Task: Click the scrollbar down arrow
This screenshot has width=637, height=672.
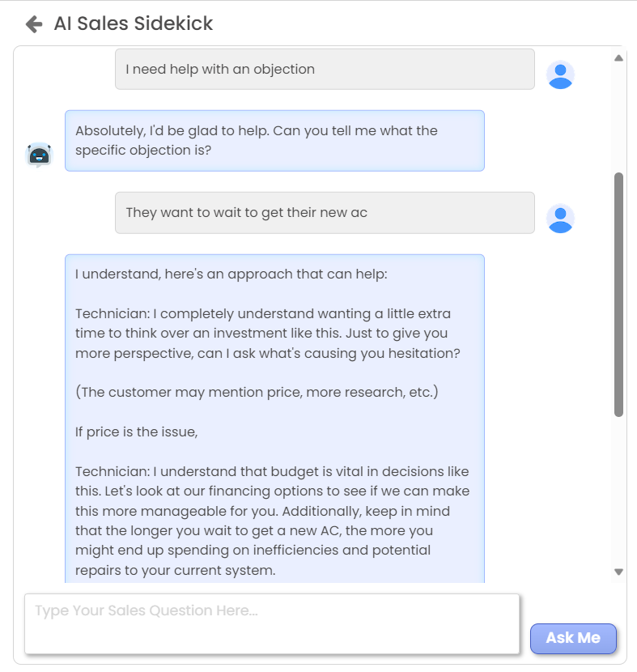Action: [618, 572]
